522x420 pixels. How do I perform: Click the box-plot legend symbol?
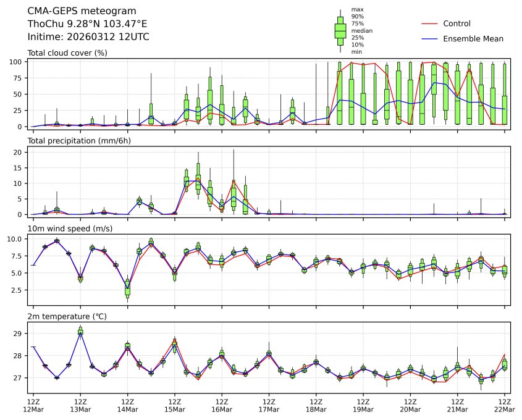pos(340,30)
